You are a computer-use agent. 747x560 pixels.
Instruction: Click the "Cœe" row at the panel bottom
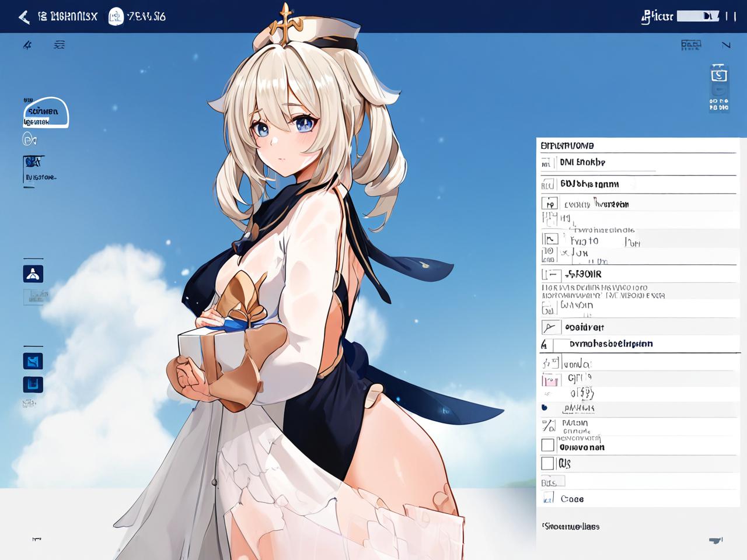click(637, 499)
